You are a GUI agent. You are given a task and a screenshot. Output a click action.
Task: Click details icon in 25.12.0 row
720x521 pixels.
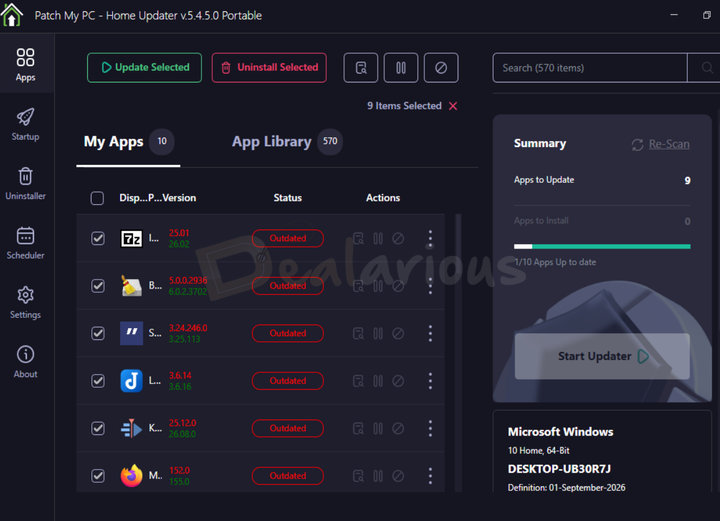[358, 428]
